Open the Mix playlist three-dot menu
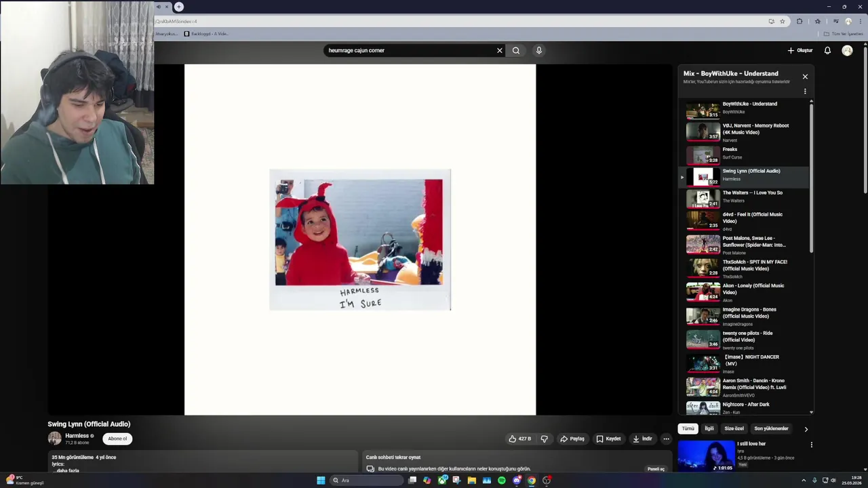 click(x=805, y=91)
